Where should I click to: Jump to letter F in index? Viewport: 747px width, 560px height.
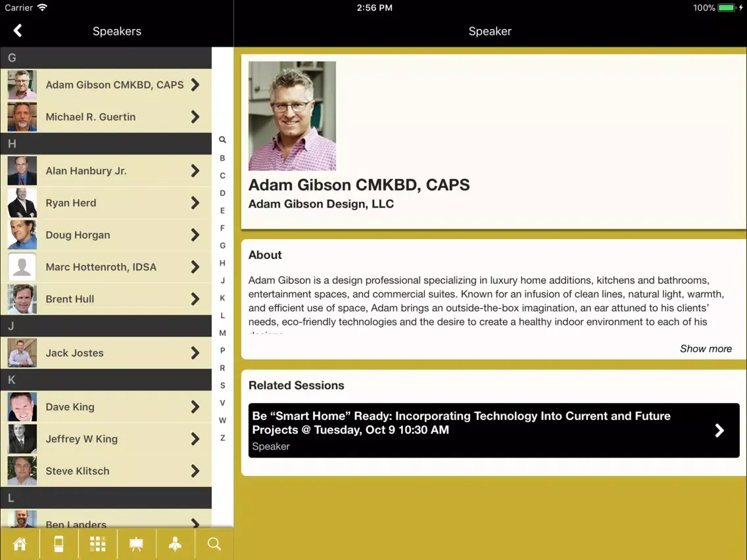222,228
